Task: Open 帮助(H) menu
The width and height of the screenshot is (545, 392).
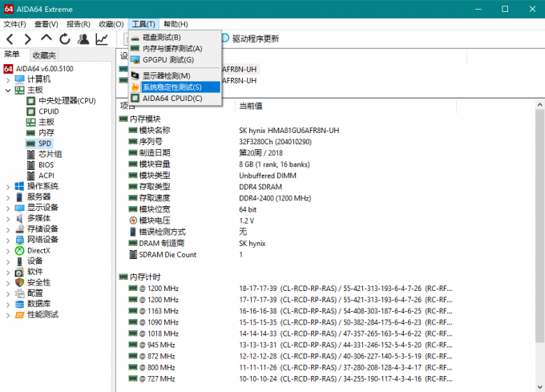Action: pos(176,24)
